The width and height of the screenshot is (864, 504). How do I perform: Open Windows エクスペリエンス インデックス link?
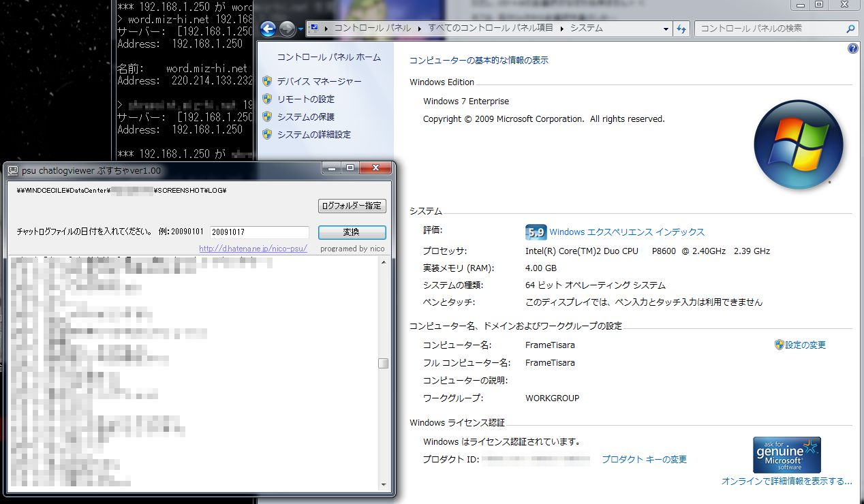tap(627, 232)
